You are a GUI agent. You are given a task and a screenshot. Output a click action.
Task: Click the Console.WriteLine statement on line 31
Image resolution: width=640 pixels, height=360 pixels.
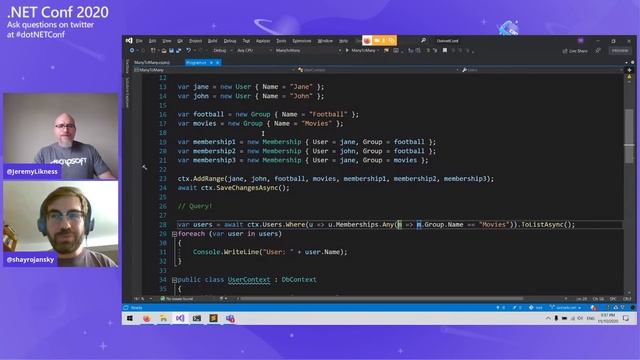pyautogui.click(x=270, y=252)
